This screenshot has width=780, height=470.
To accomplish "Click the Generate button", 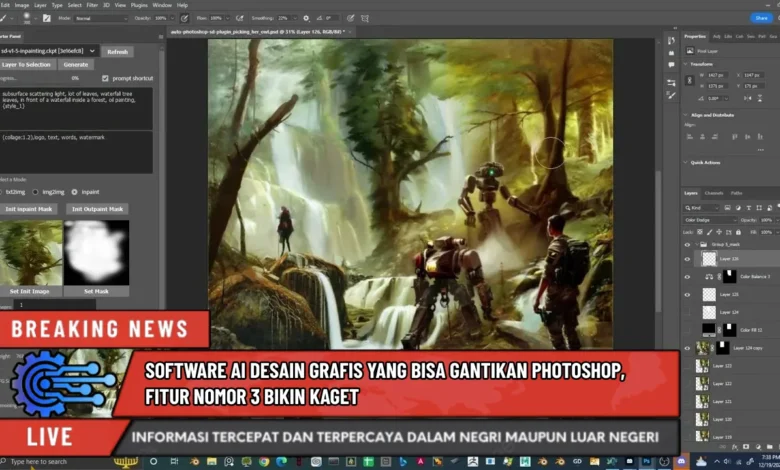I will 74,64.
